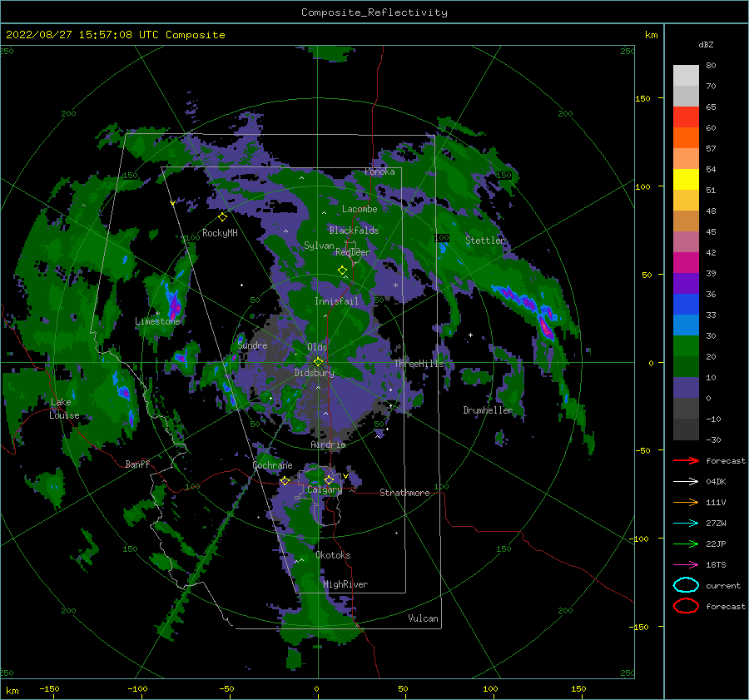
Task: Click the yellow radar marker above Didsbury
Action: coord(318,362)
